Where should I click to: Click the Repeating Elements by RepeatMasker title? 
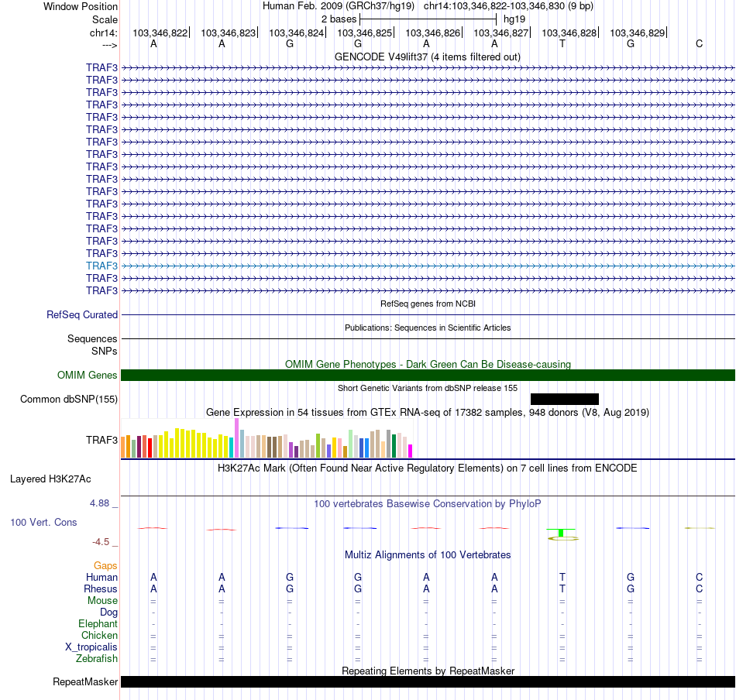click(x=428, y=671)
